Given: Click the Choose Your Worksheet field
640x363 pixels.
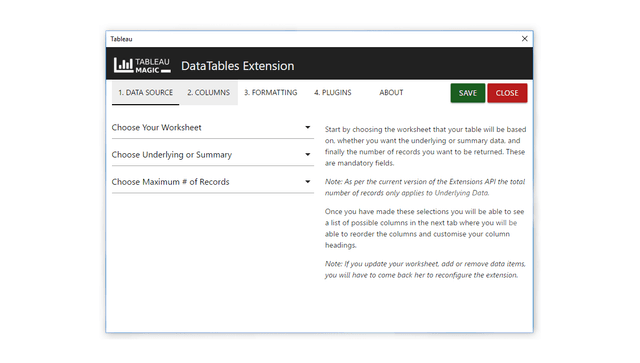Looking at the screenshot, I should coord(213,128).
